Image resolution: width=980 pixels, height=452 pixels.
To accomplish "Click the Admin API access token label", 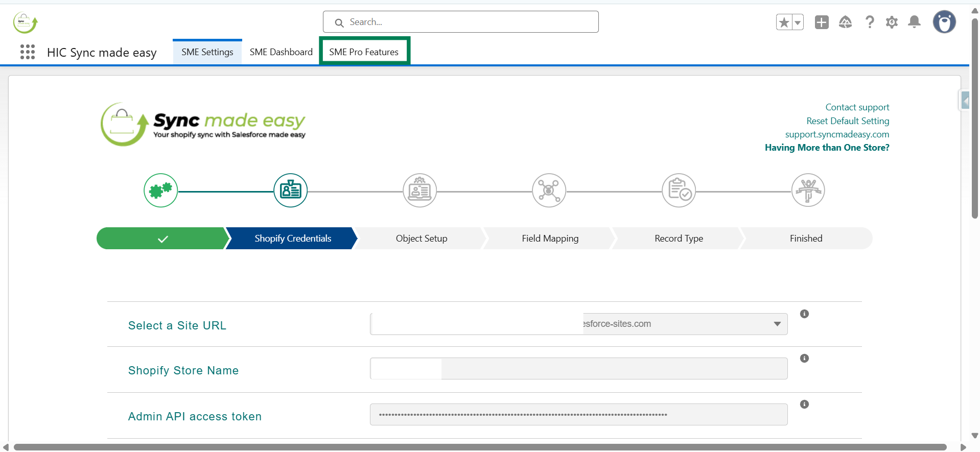I will click(x=195, y=416).
